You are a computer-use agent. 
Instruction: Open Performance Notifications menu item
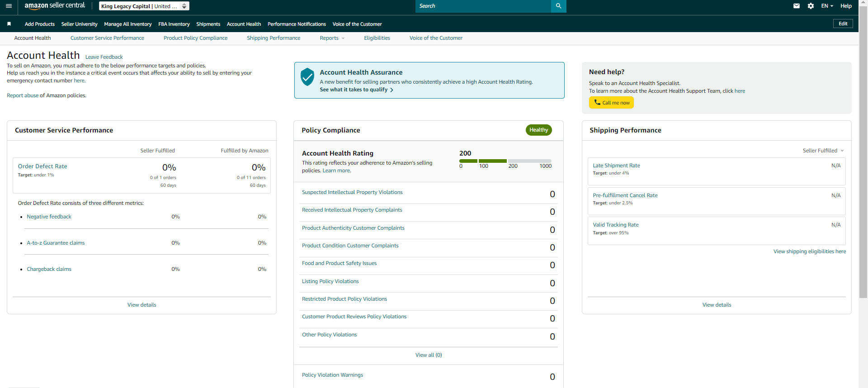tap(297, 24)
